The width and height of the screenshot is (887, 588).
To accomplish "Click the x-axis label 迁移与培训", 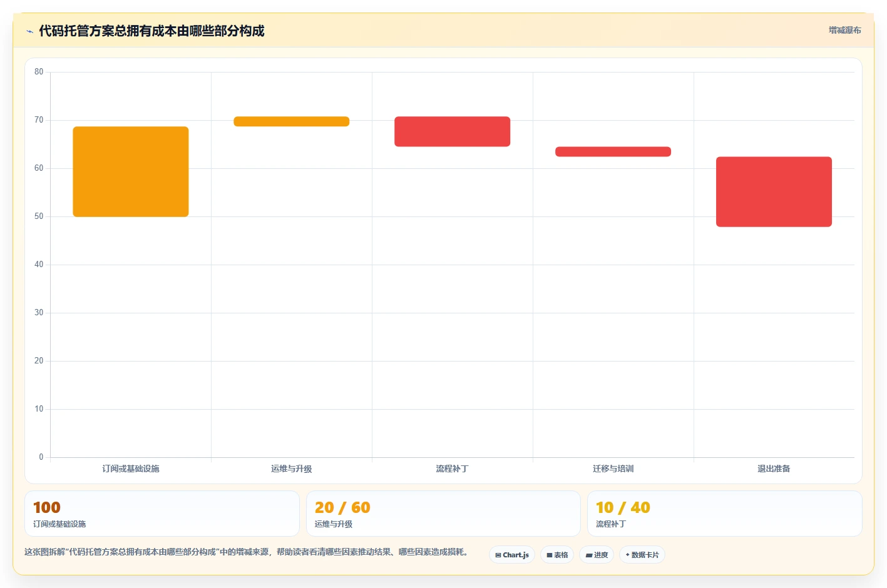I will (613, 469).
